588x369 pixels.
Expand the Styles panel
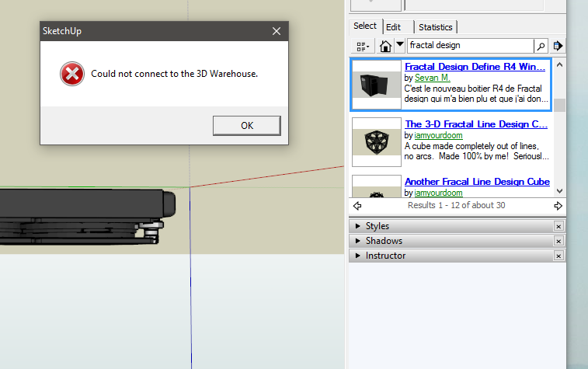click(x=358, y=226)
